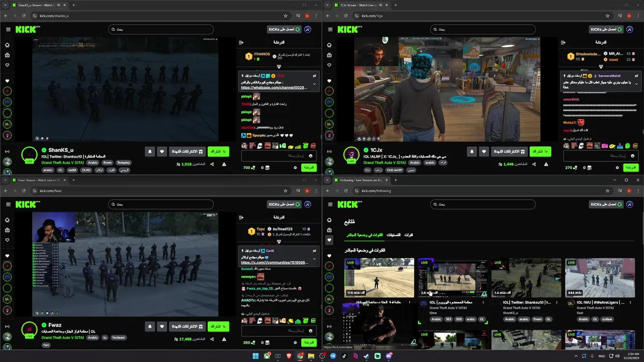
Task: Select the channels tab in Following
Action: pyautogui.click(x=409, y=235)
